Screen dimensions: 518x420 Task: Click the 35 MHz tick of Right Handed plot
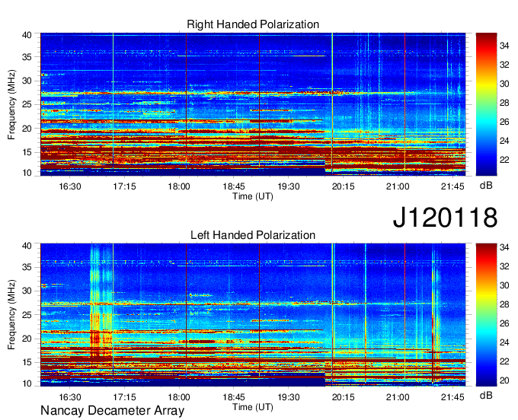(27, 57)
